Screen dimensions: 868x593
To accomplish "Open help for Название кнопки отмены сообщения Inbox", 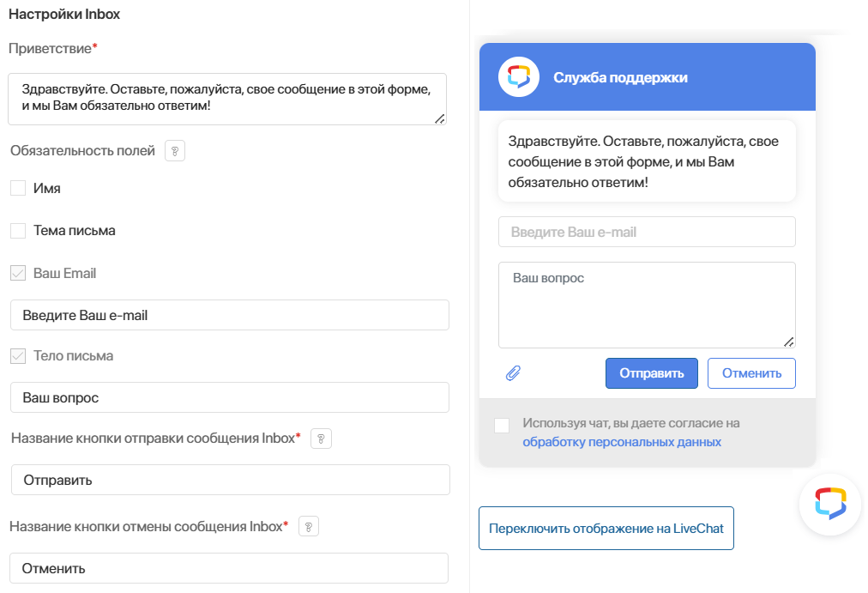I will click(309, 527).
